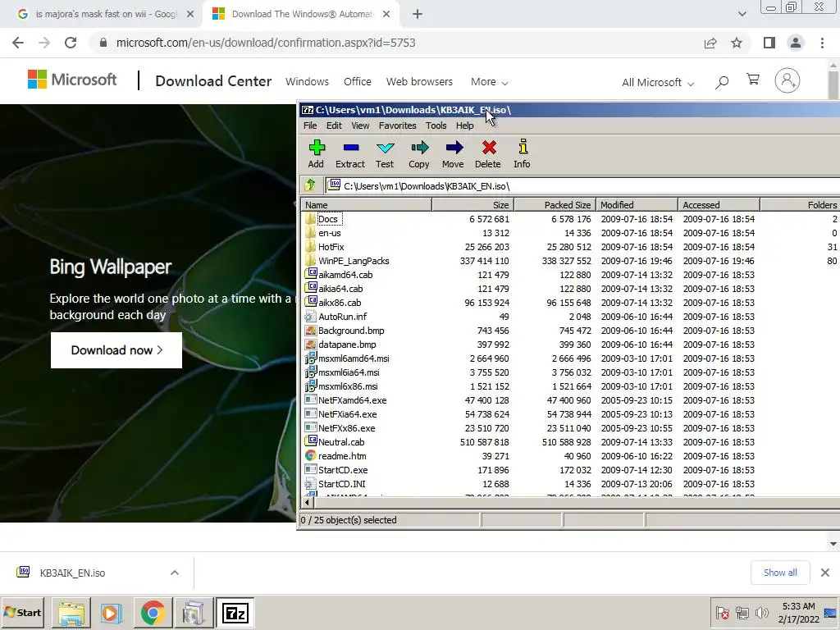The height and width of the screenshot is (630, 840).
Task: Sort by the Name column header
Action: tap(367, 204)
